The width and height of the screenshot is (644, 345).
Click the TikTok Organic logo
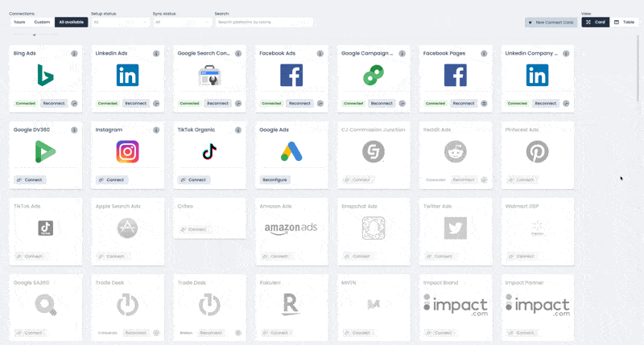(209, 151)
